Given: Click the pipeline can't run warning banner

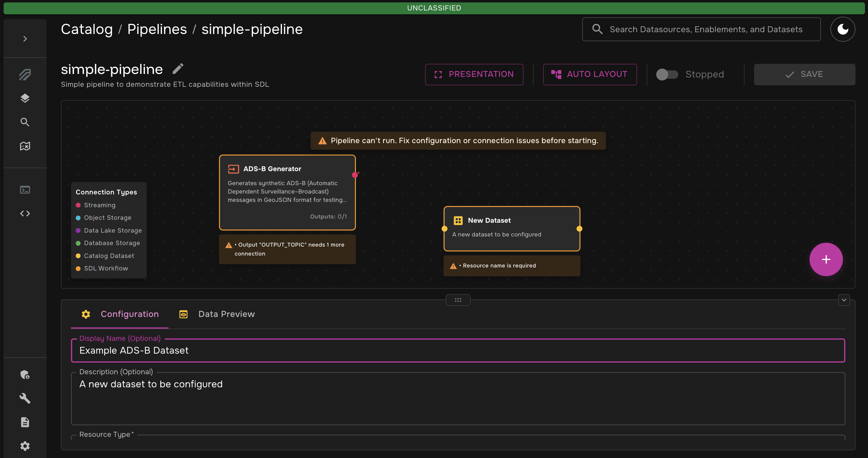Looking at the screenshot, I should tap(458, 141).
